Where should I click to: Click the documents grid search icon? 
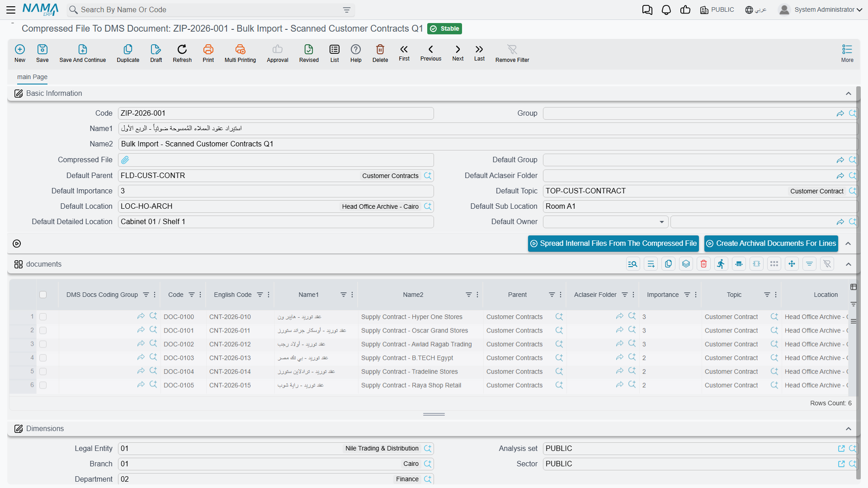[x=633, y=264]
